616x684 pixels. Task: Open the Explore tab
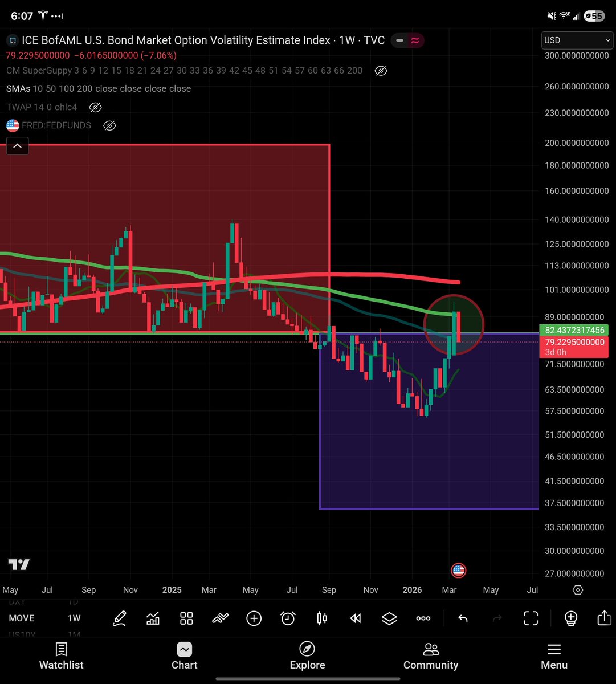[x=308, y=657]
